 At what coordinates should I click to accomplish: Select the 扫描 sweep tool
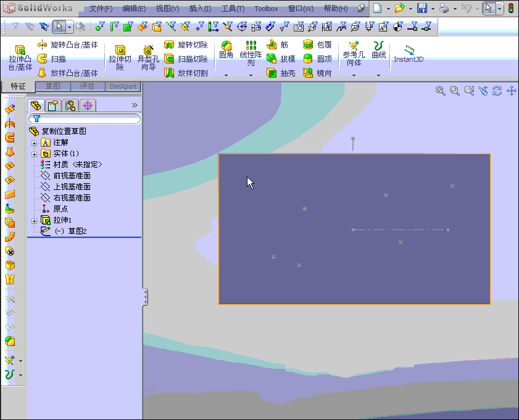[51, 59]
